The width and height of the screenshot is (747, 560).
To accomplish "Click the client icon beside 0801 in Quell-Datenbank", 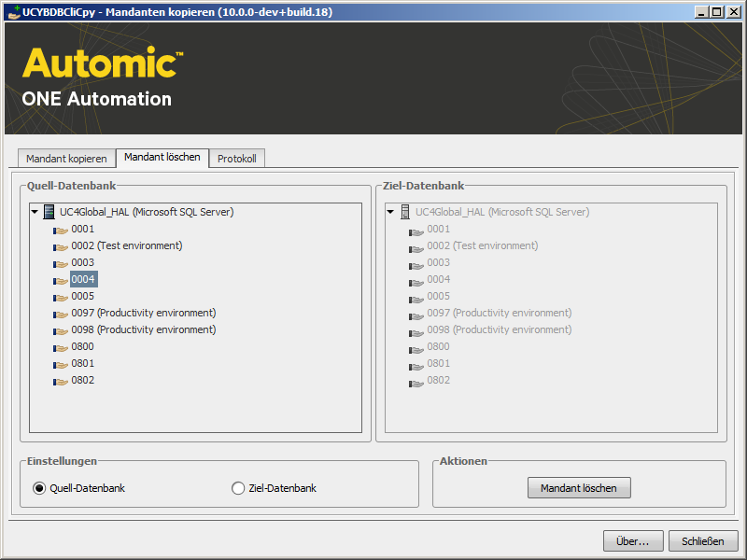I will (x=60, y=365).
